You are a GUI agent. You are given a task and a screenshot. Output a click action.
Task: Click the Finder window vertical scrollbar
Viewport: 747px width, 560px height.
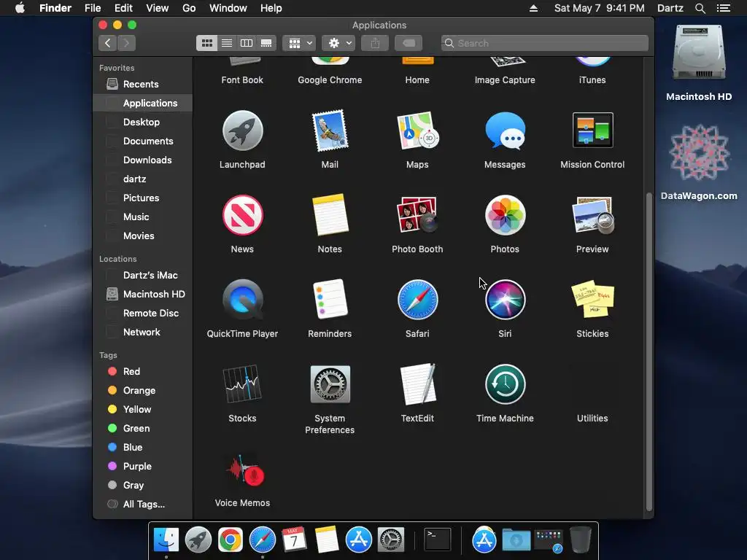coord(649,351)
